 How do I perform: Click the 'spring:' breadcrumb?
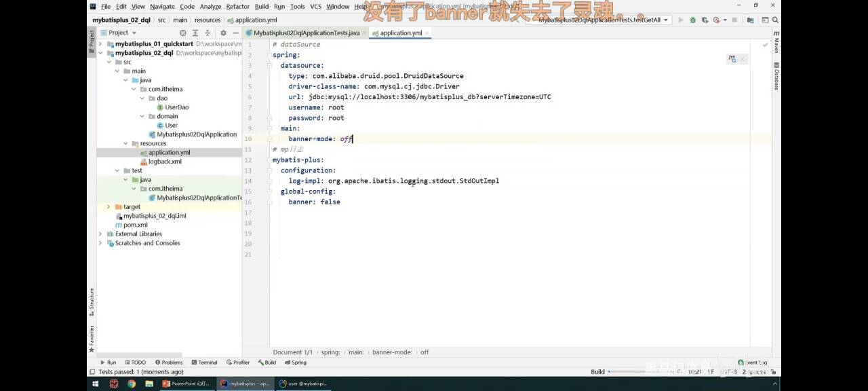click(x=330, y=352)
